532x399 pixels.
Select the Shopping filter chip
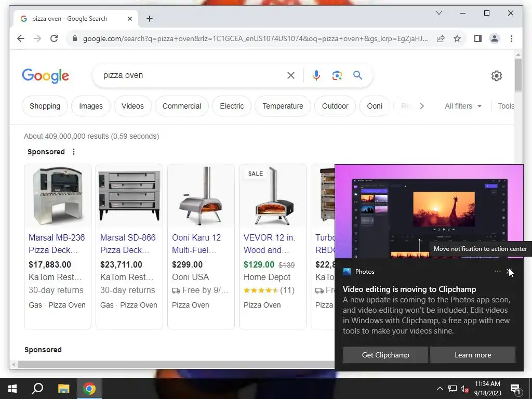click(45, 106)
